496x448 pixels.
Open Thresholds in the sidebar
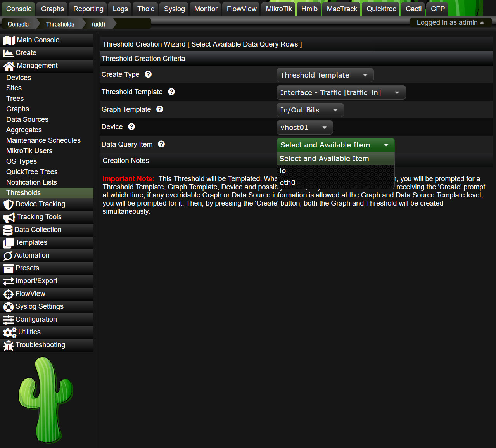click(x=47, y=193)
